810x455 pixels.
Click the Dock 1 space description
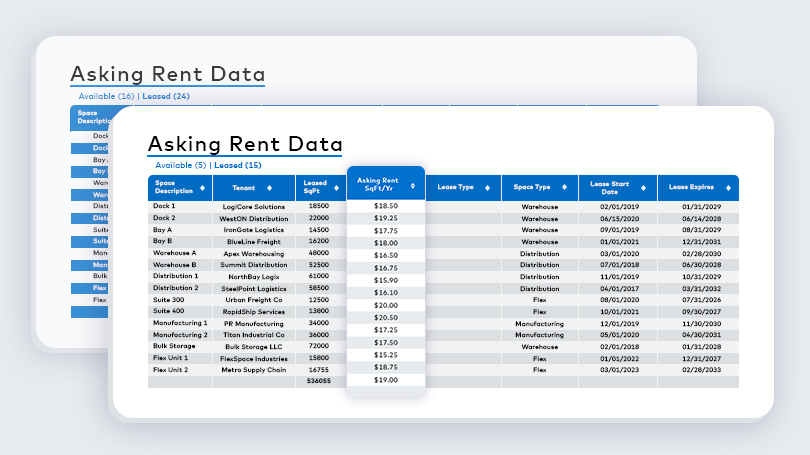(x=164, y=206)
